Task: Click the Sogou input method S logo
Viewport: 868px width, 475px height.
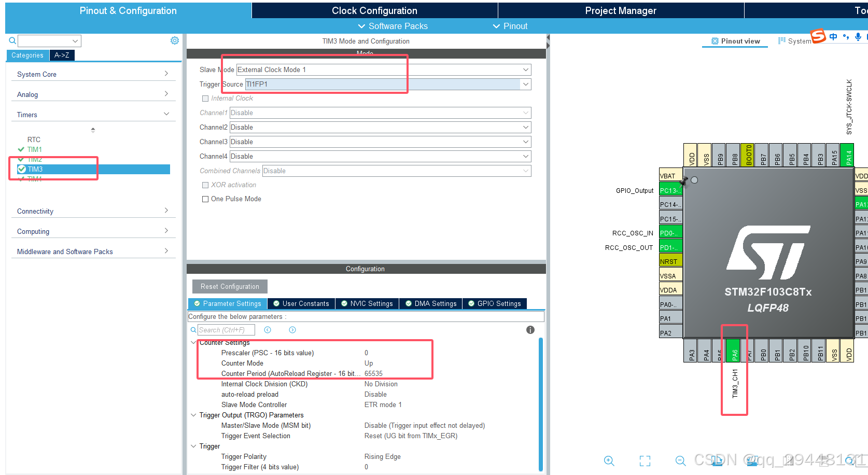Action: (x=818, y=36)
